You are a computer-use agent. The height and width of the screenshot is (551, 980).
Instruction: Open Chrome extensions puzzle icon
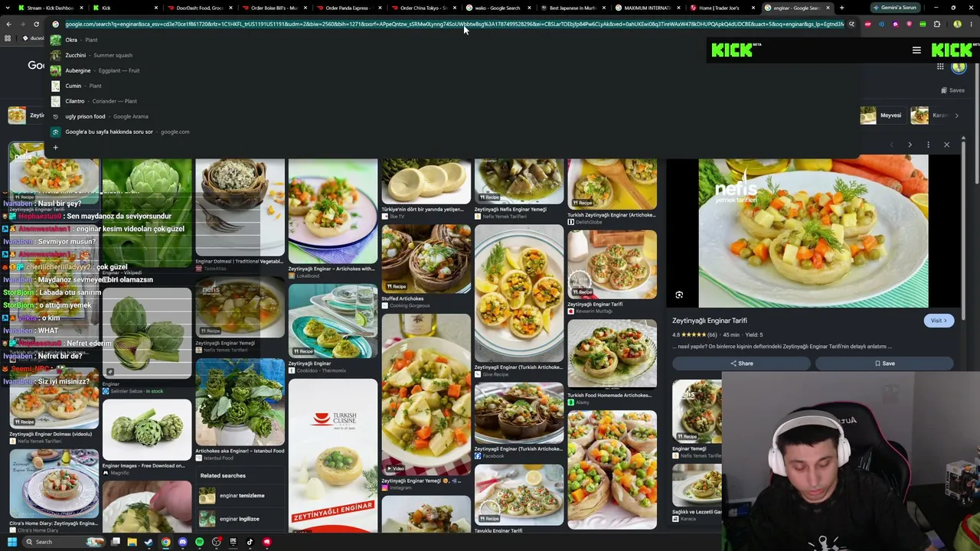tap(936, 24)
